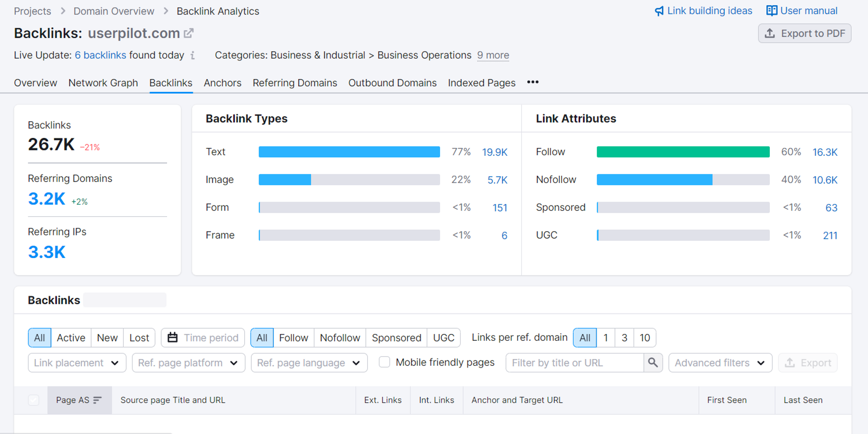The height and width of the screenshot is (434, 868).
Task: Click the Link building ideas megaphone icon
Action: point(659,11)
